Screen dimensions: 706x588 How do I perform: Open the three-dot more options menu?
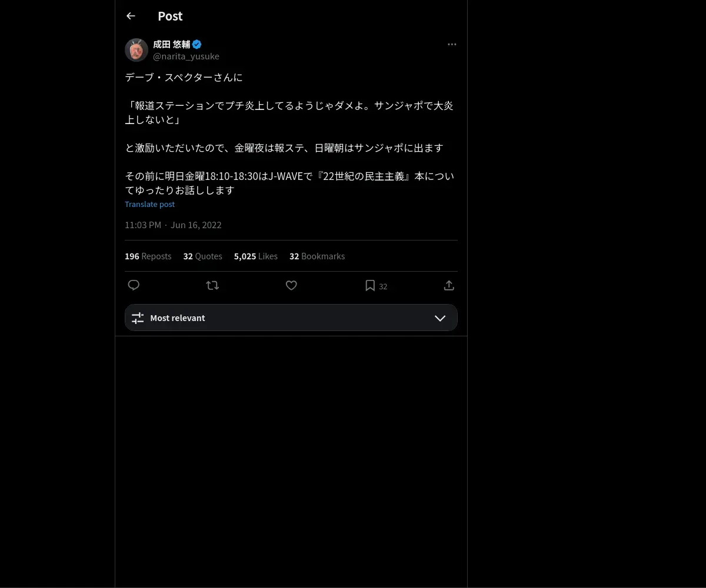452,44
